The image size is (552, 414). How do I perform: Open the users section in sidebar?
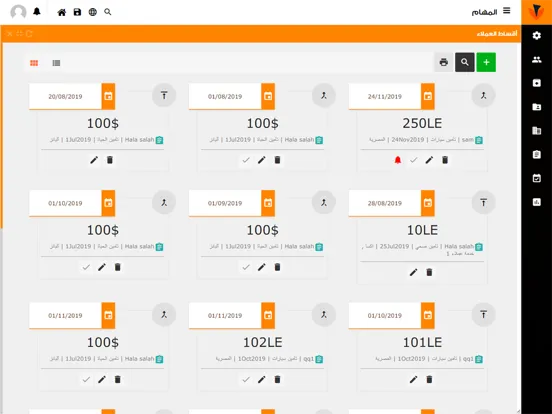coord(537,59)
